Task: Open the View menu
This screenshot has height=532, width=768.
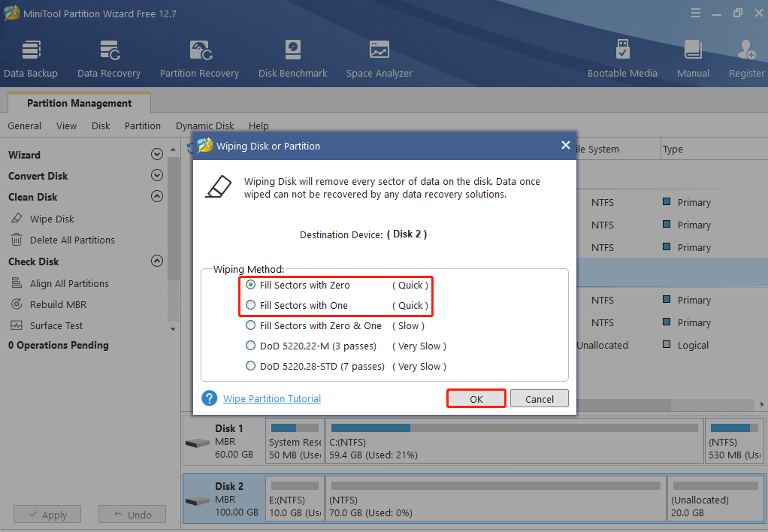Action: click(x=67, y=126)
